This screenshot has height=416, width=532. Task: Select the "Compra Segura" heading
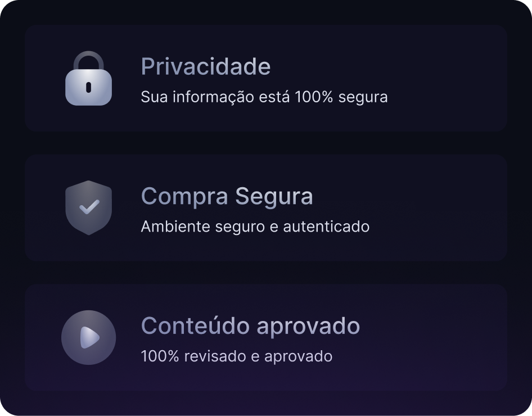(x=227, y=196)
